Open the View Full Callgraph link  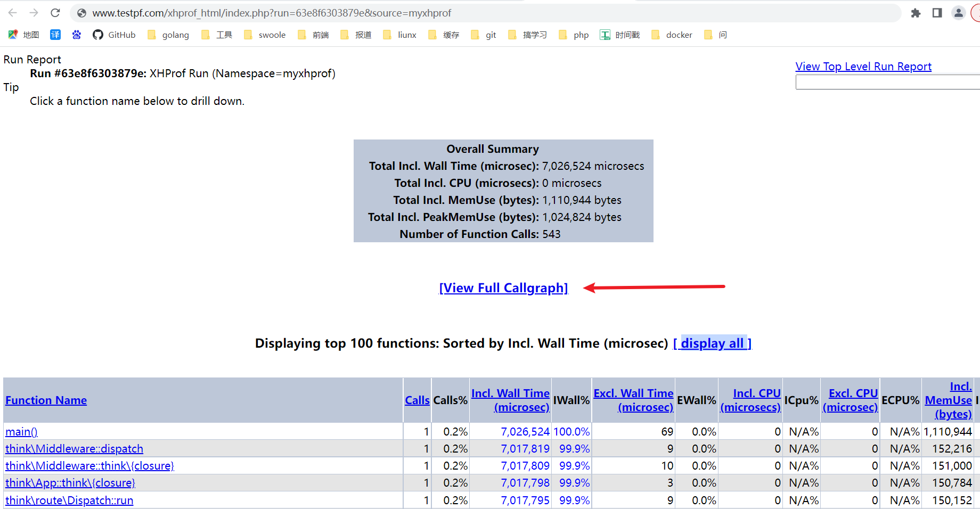click(503, 288)
